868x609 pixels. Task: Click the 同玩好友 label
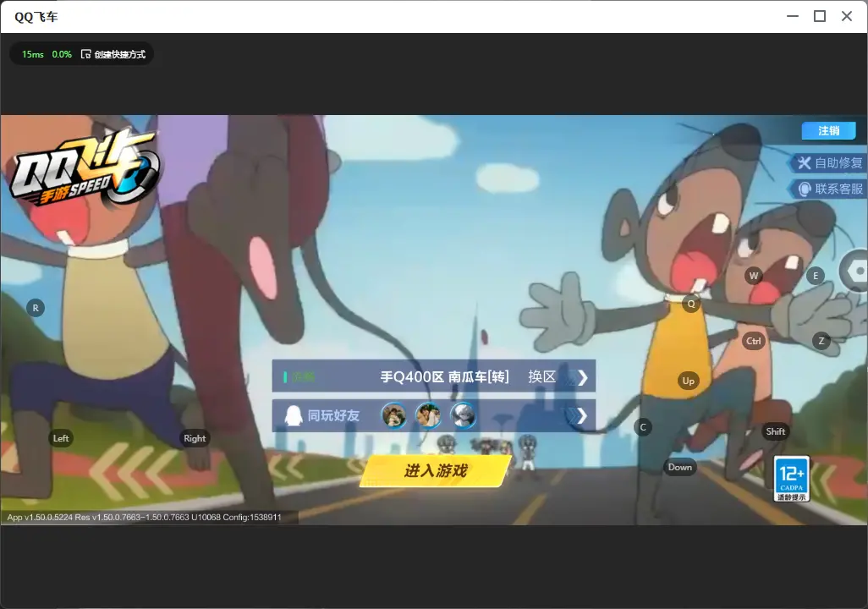click(x=333, y=415)
